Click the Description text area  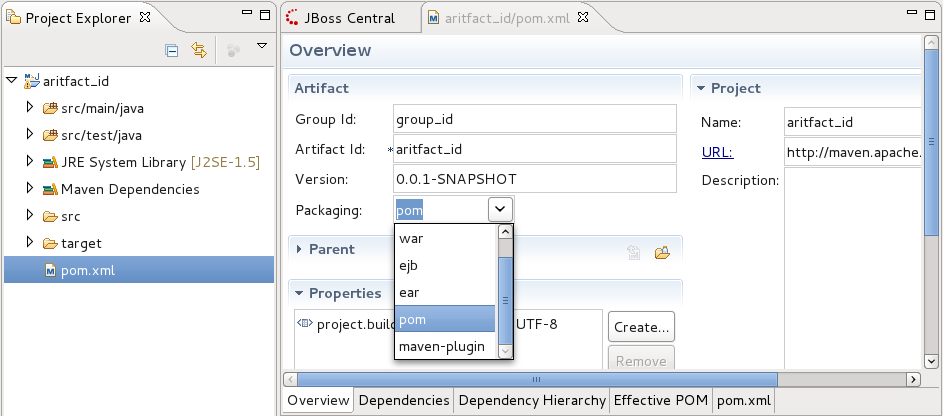(853, 268)
